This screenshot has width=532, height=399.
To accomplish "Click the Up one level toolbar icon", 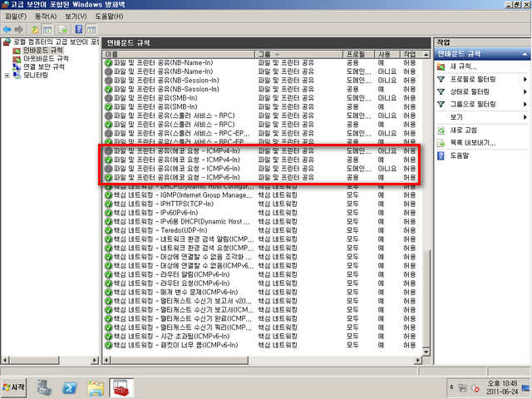I will coord(35,30).
